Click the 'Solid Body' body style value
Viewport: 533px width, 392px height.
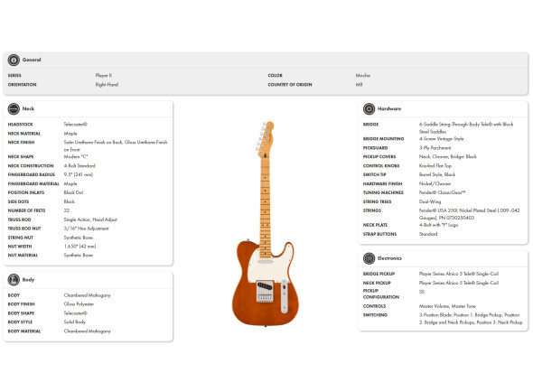[x=75, y=322]
